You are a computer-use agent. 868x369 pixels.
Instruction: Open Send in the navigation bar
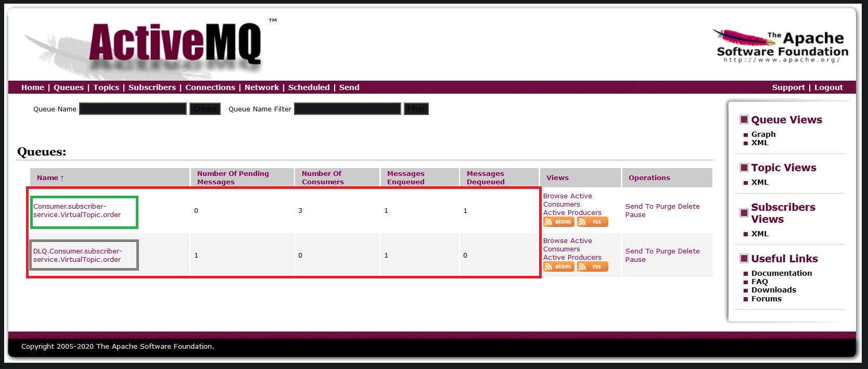349,87
